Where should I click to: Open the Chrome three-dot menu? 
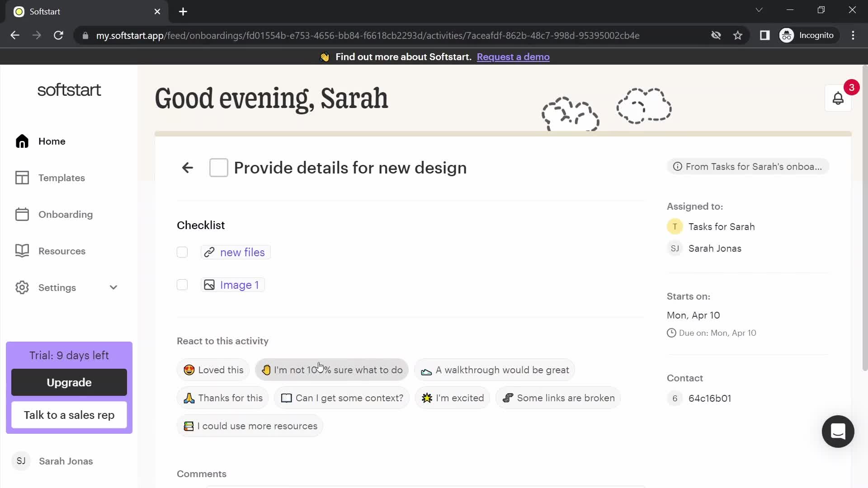tap(853, 35)
